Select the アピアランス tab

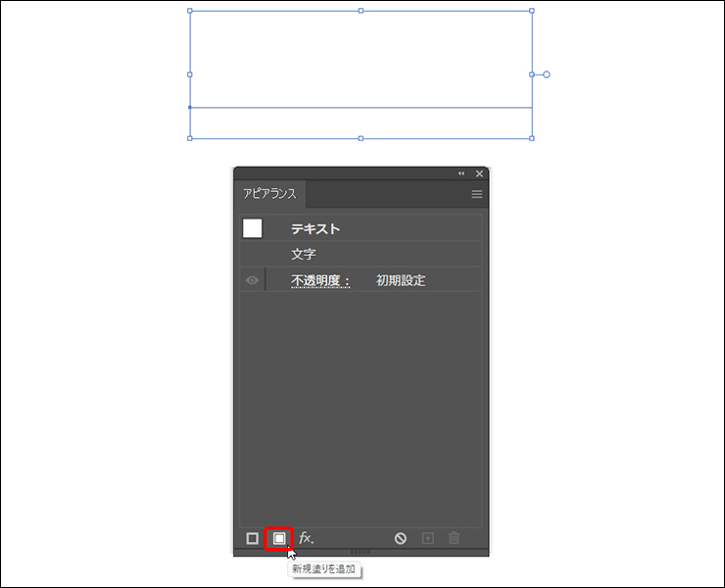pyautogui.click(x=269, y=194)
